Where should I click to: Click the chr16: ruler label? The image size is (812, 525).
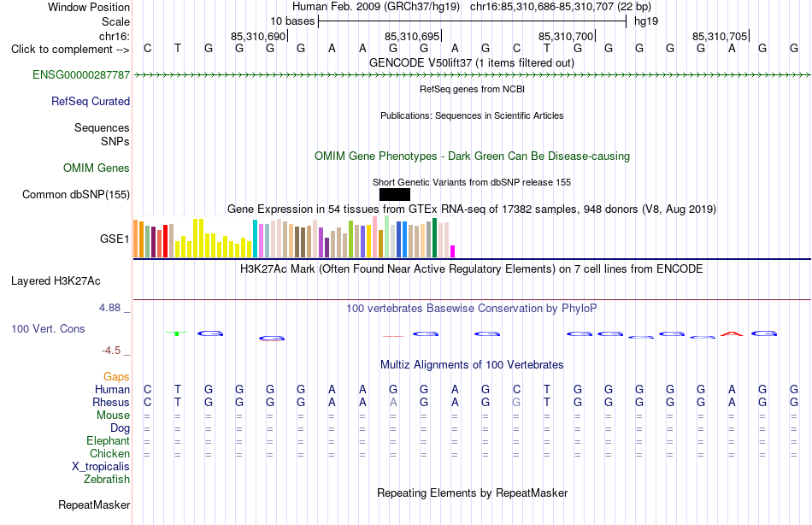tap(115, 36)
